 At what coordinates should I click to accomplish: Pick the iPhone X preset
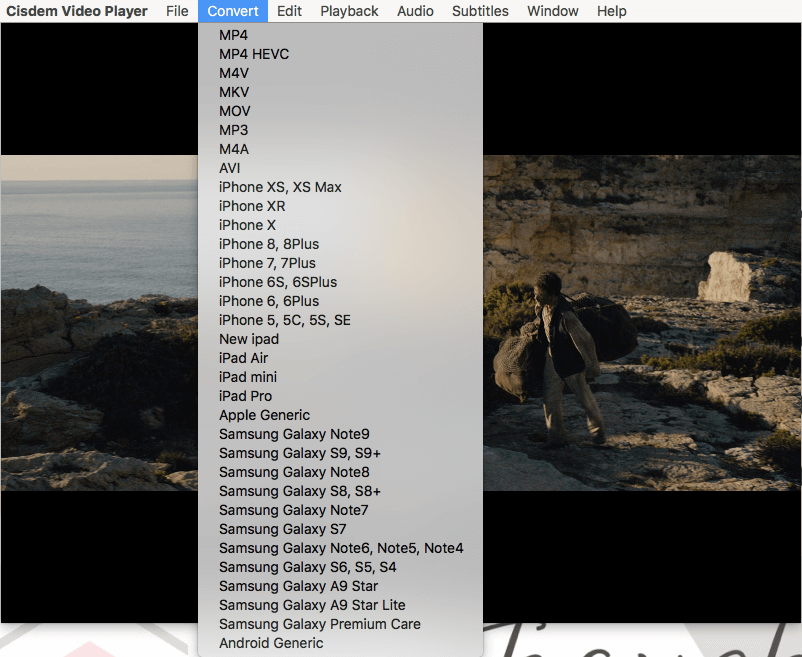pos(340,225)
